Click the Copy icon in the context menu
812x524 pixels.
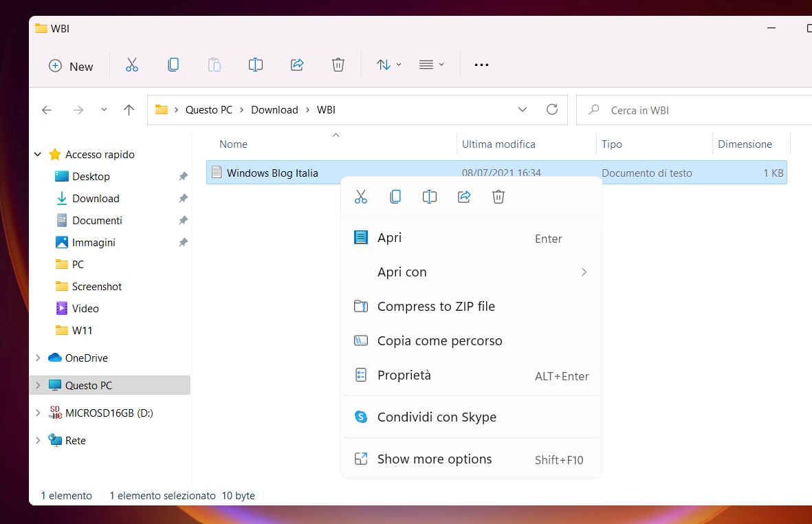tap(395, 197)
